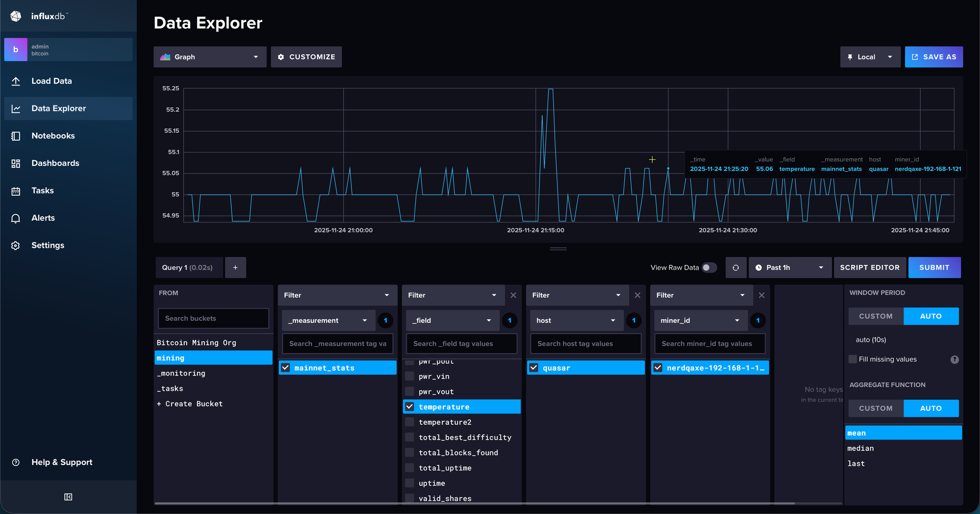Open the Local timezone dropdown
This screenshot has width=980, height=514.
pyautogui.click(x=870, y=57)
